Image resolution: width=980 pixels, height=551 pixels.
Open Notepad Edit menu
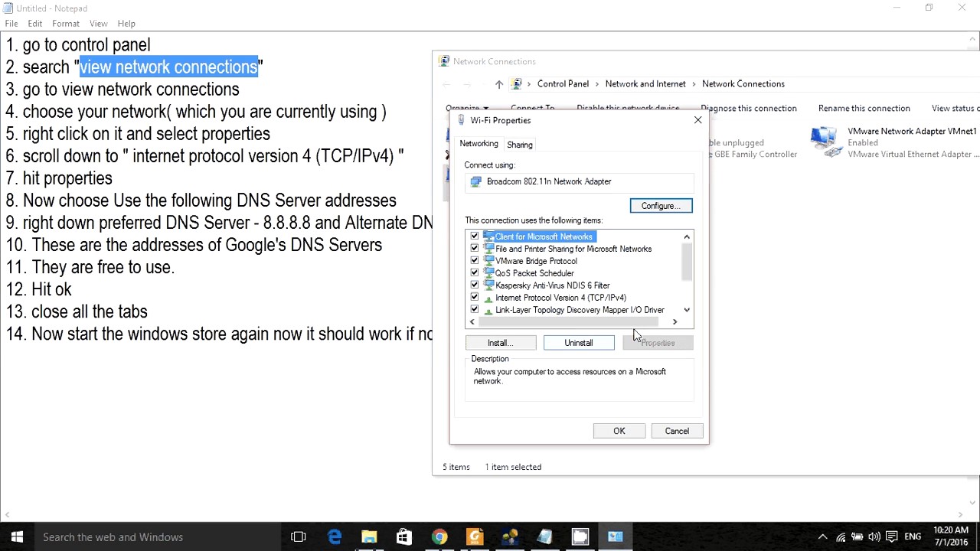(x=35, y=24)
